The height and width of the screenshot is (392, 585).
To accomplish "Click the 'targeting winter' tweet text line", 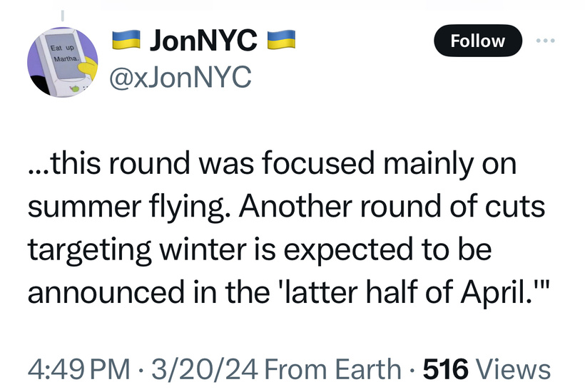I will pyautogui.click(x=260, y=249).
